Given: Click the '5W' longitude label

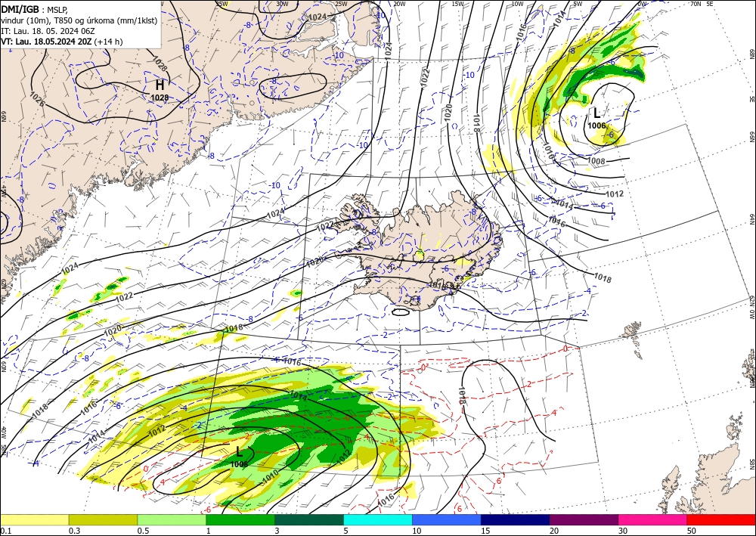Looking at the screenshot, I should click(x=578, y=3).
